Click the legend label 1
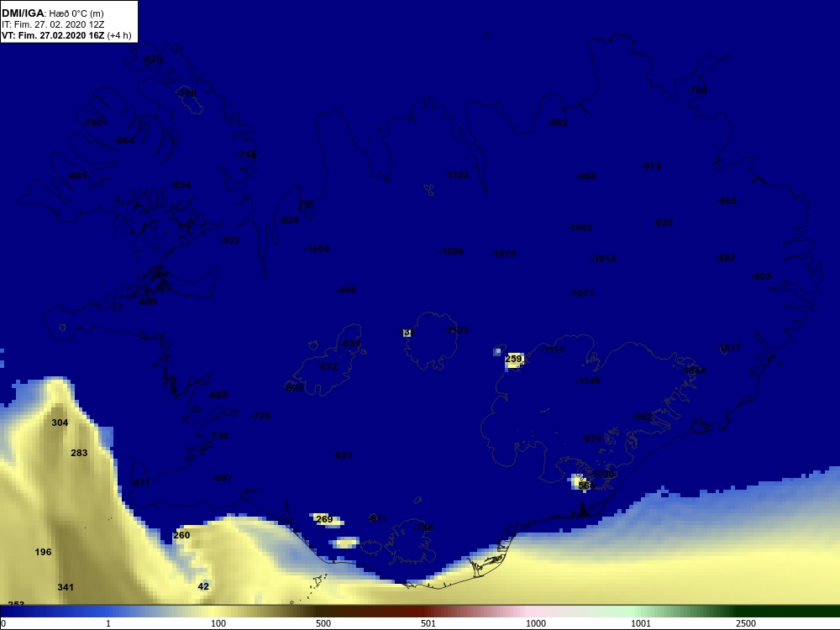The height and width of the screenshot is (630, 840). [x=108, y=623]
